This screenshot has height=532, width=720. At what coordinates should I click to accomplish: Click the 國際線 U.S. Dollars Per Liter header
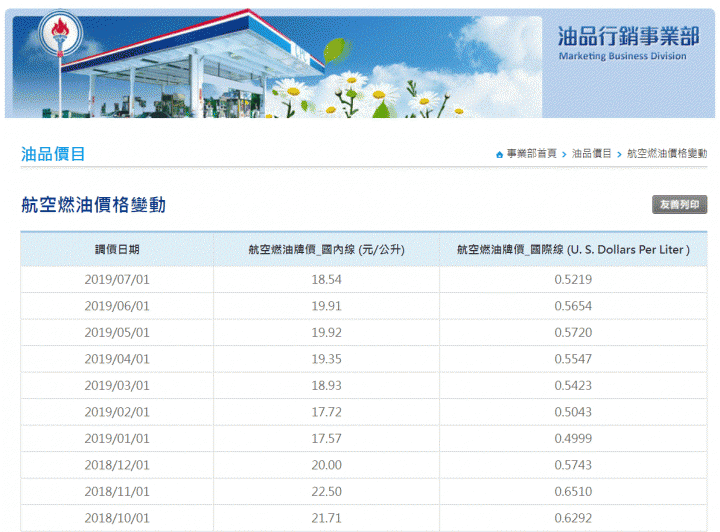point(573,250)
